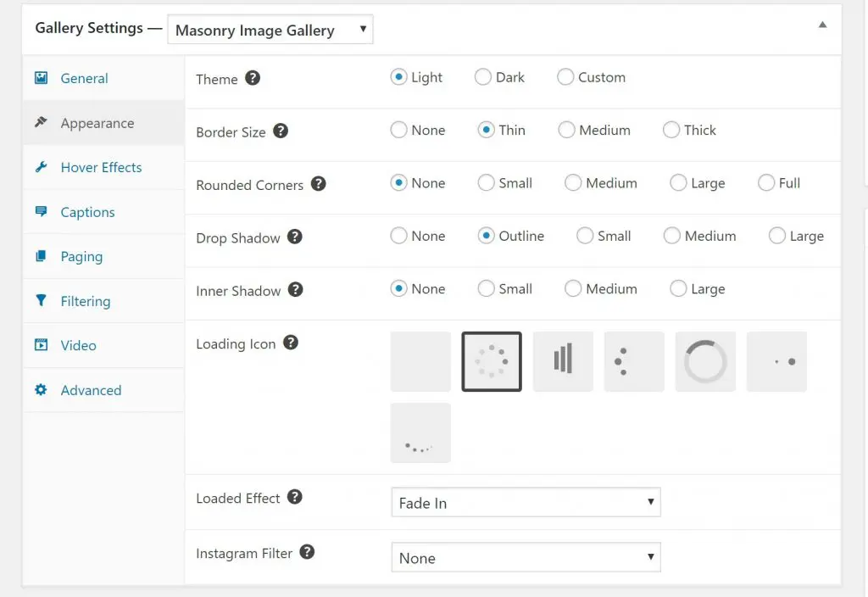Image resolution: width=868 pixels, height=597 pixels.
Task: Go to the Advanced settings tab
Action: point(91,390)
